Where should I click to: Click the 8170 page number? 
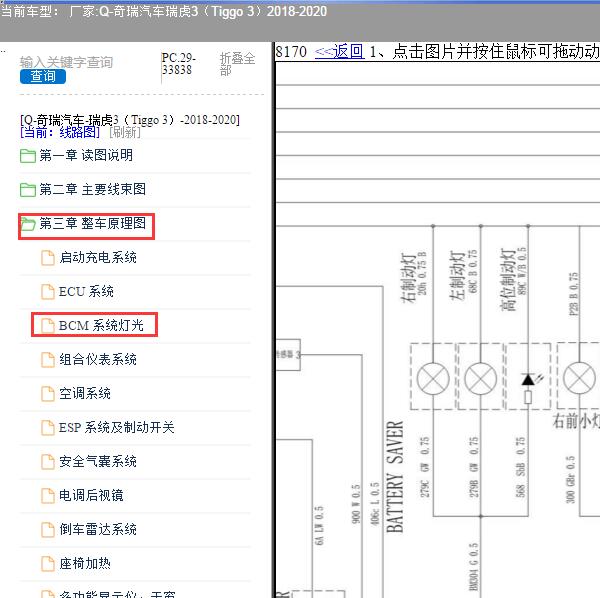(291, 52)
